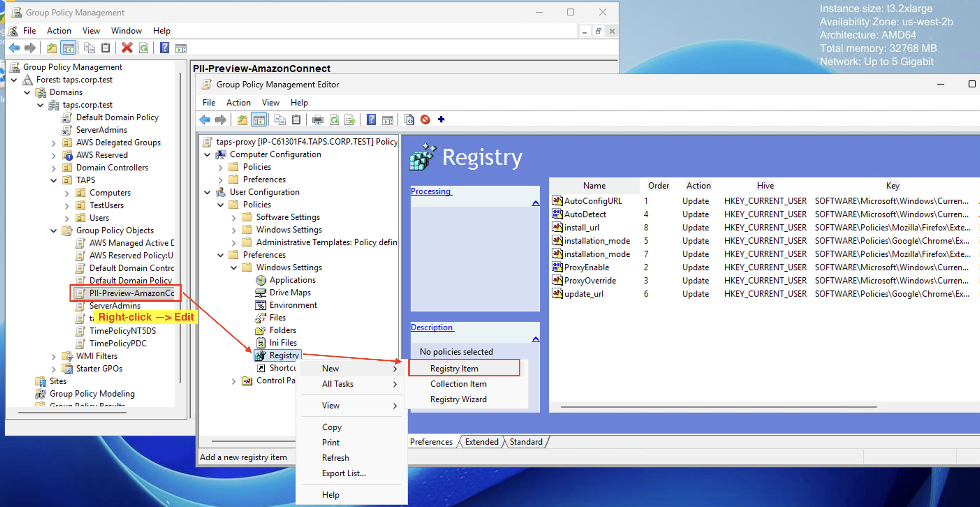Viewport: 980px width, 507px height.
Task: Sort by Name column header
Action: pyautogui.click(x=594, y=186)
